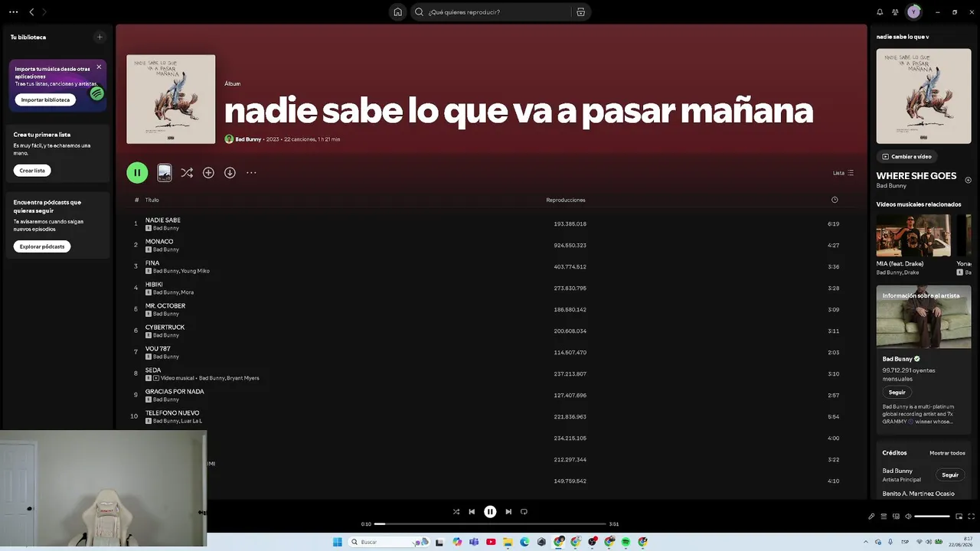Open Microsoft Edge from the taskbar
The height and width of the screenshot is (551, 980).
(524, 542)
